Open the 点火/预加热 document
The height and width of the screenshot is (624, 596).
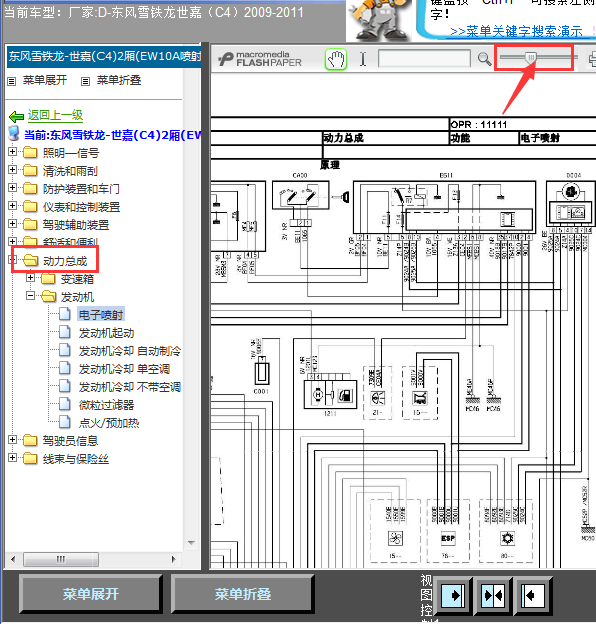click(109, 423)
